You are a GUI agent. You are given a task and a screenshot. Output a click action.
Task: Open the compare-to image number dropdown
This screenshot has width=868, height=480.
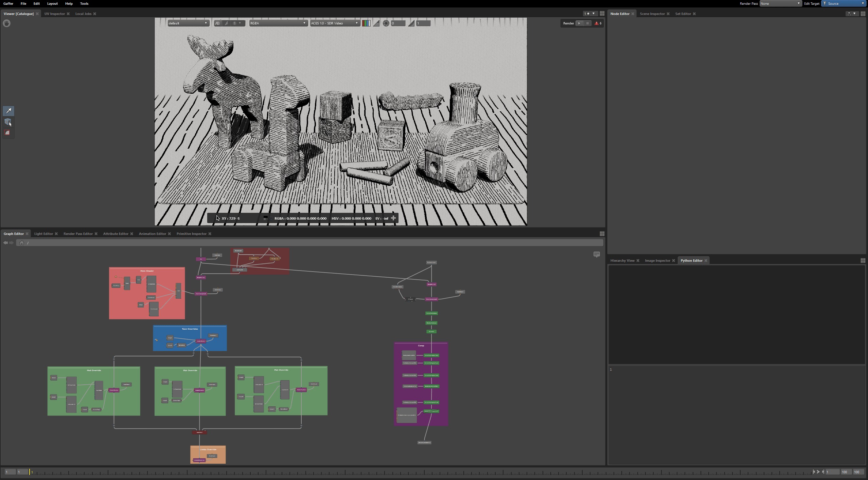click(237, 23)
